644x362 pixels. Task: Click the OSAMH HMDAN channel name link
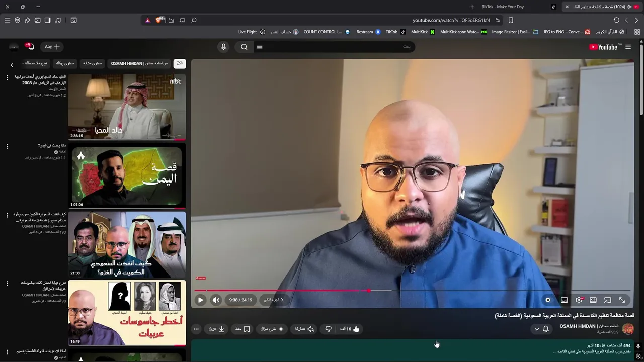click(589, 326)
